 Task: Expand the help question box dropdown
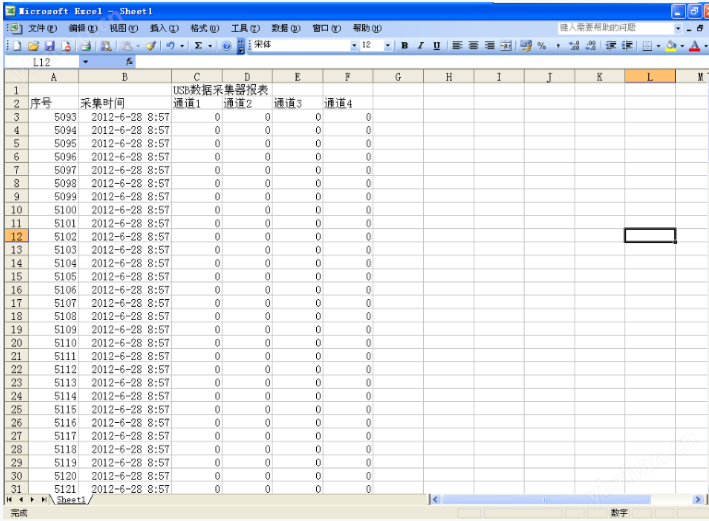(x=678, y=28)
